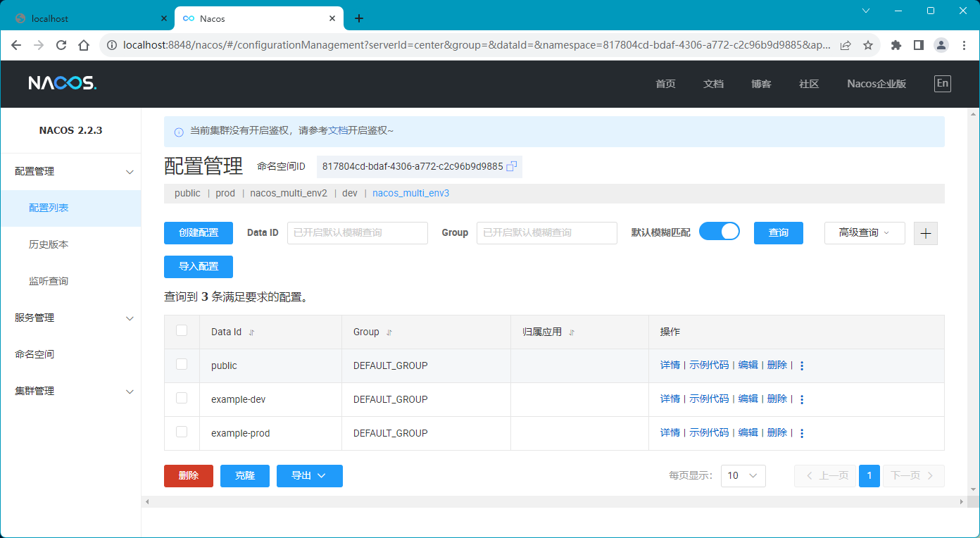Select all rows with header checkbox
Screen dimensions: 980x538
coord(182,330)
